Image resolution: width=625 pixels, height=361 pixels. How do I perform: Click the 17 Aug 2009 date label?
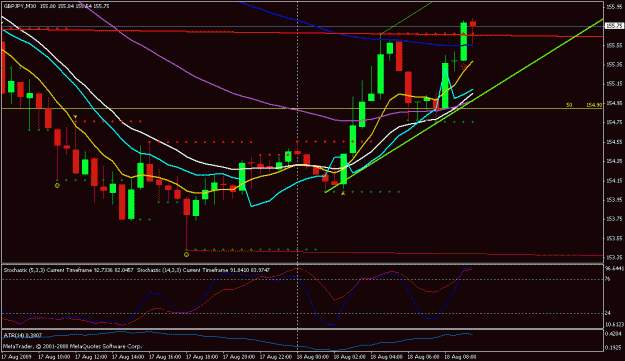tap(16, 357)
